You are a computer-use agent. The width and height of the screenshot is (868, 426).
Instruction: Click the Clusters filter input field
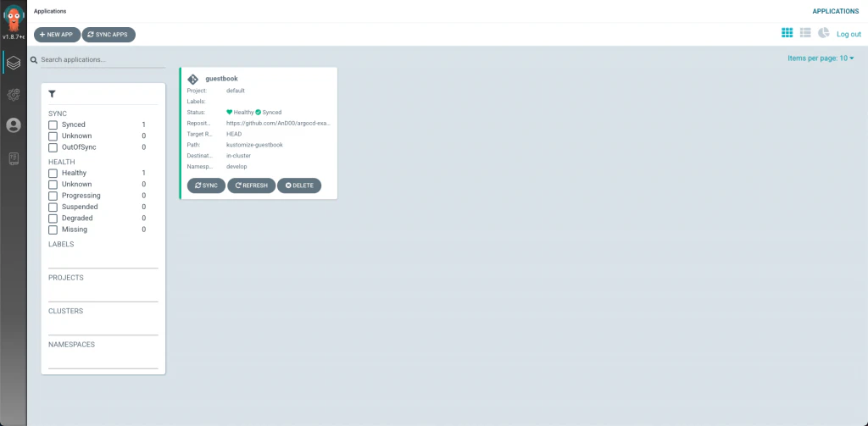pyautogui.click(x=103, y=326)
